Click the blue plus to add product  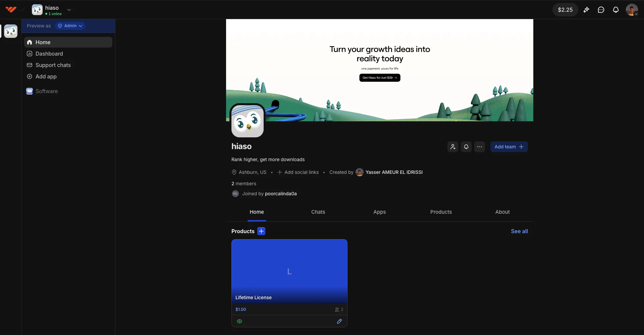261,231
